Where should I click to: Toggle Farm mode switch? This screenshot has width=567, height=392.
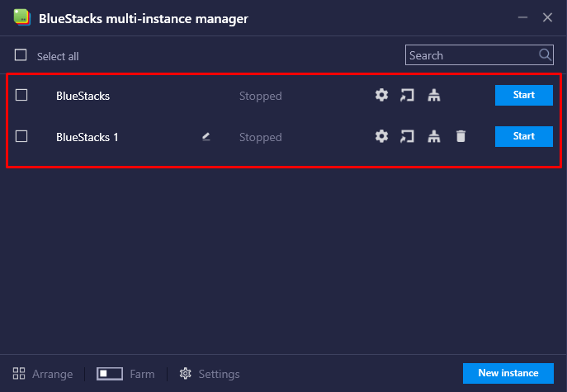tap(110, 374)
